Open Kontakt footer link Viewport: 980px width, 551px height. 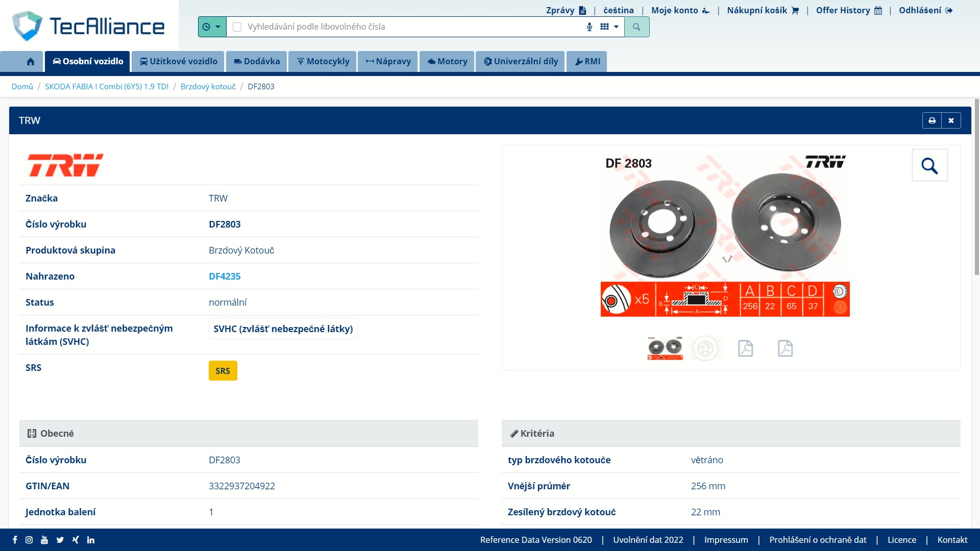tap(952, 540)
